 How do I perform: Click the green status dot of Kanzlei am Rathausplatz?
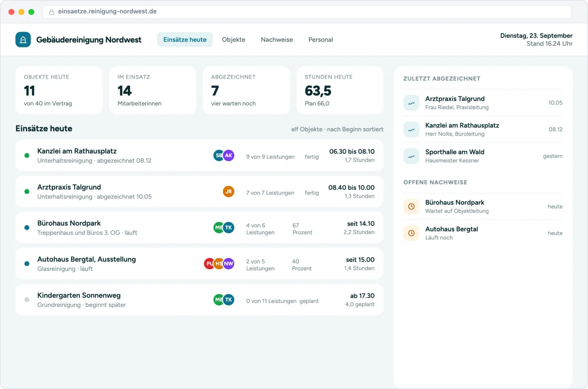point(27,156)
